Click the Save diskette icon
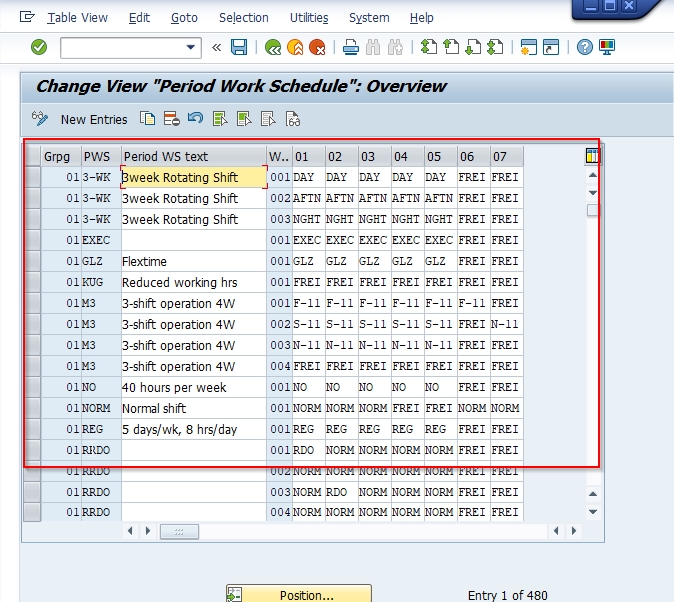The width and height of the screenshot is (674, 602). tap(239, 47)
